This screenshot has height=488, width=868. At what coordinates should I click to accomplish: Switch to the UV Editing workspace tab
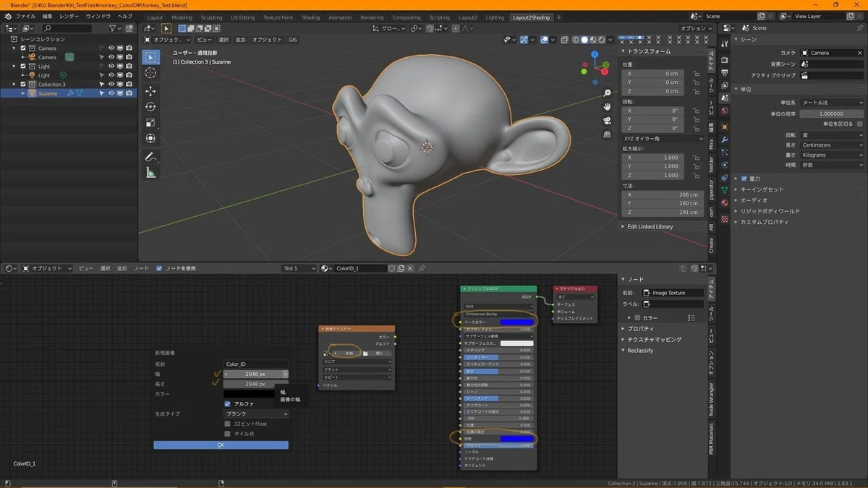click(243, 17)
